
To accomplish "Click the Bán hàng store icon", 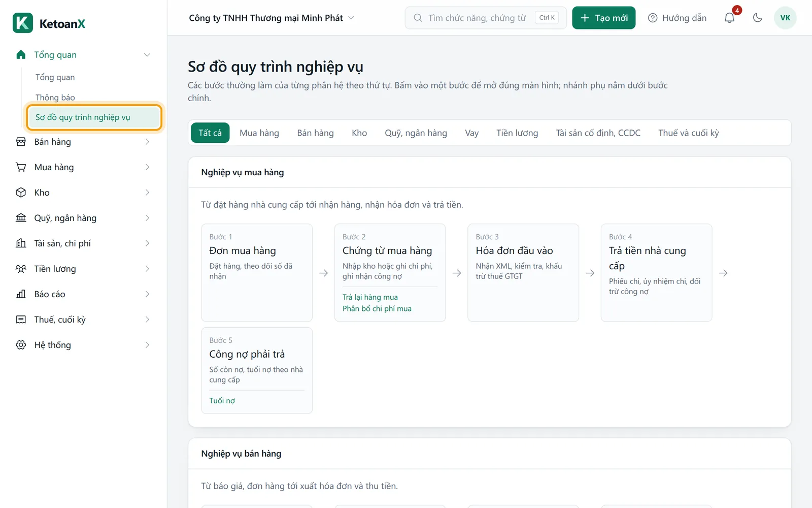I will [21, 142].
